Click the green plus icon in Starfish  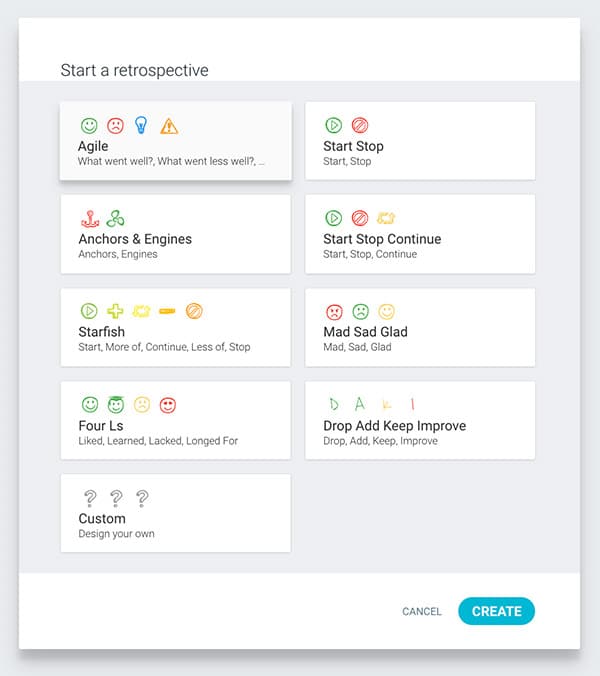click(115, 311)
